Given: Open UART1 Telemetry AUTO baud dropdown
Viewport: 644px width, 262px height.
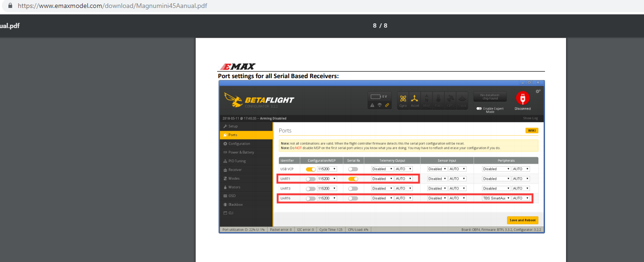Looking at the screenshot, I should click(x=403, y=179).
